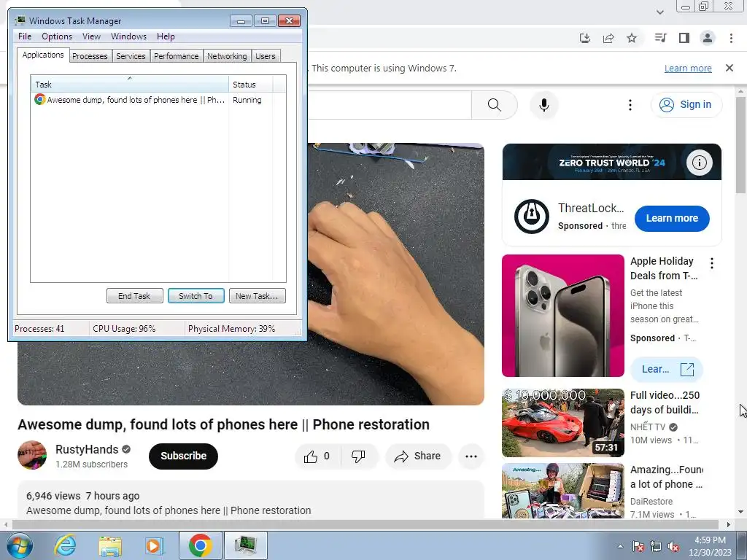Open the Chrome three-dot menu

731,38
